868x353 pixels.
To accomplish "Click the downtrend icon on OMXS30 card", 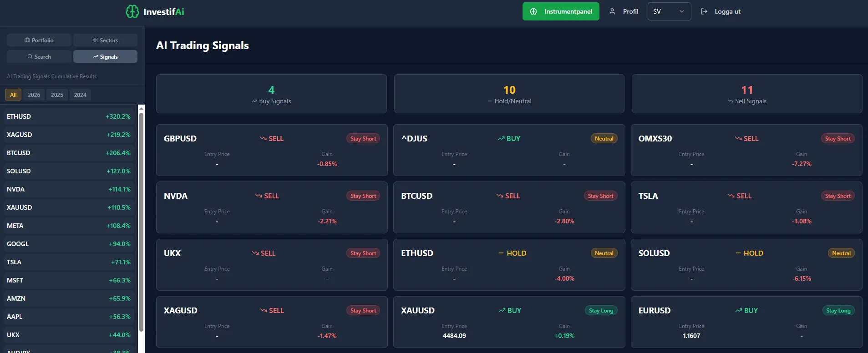I will pos(738,138).
